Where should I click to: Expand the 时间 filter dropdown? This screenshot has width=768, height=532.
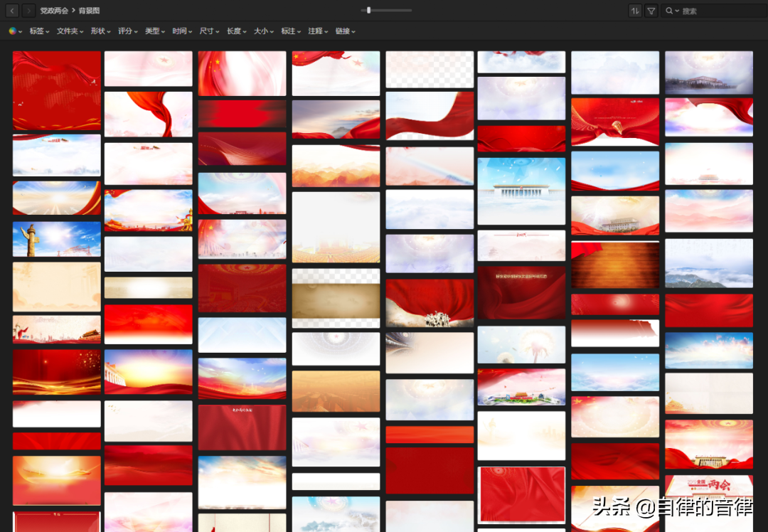(182, 31)
